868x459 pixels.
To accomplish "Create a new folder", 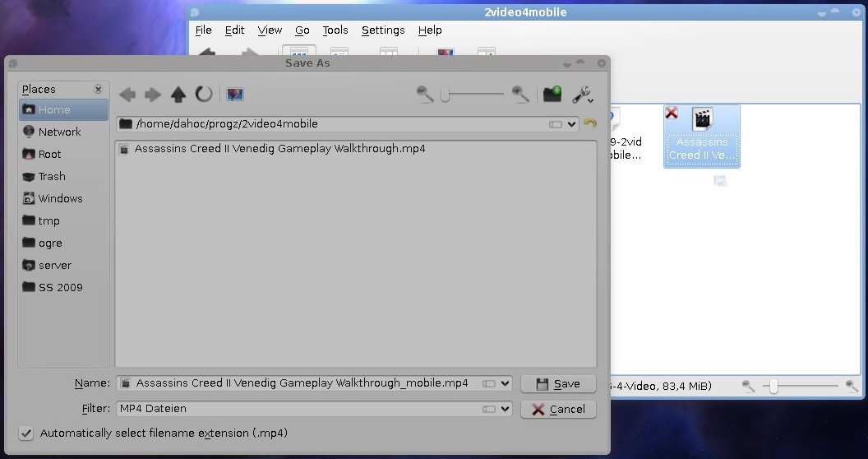I will point(552,94).
